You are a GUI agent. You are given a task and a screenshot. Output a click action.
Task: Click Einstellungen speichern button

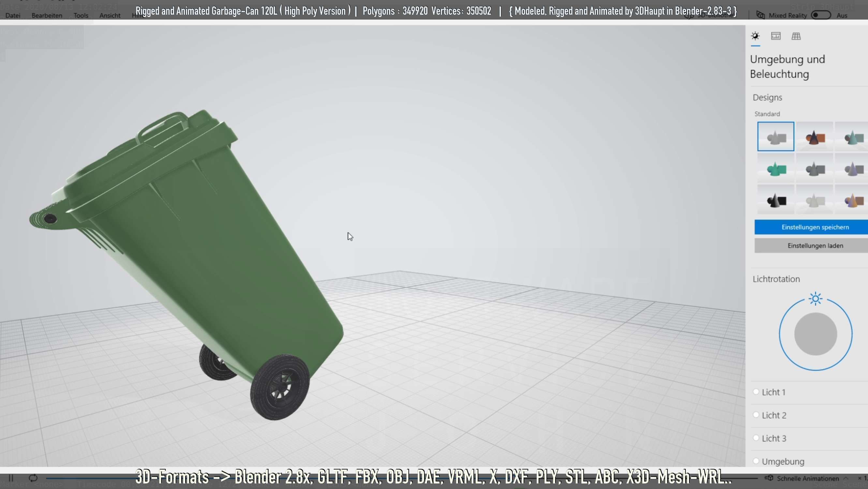811,227
